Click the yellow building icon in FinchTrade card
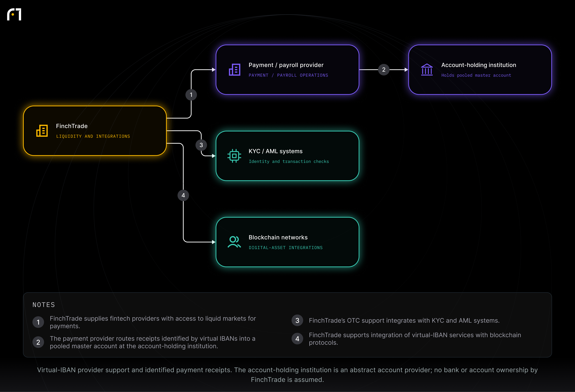The height and width of the screenshot is (392, 575). tap(42, 131)
